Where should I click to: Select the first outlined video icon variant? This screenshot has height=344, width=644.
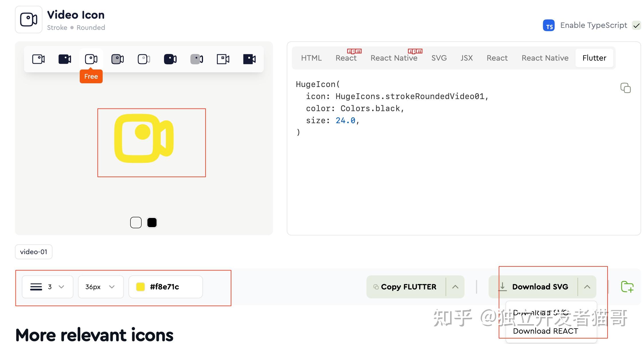pyautogui.click(x=38, y=59)
